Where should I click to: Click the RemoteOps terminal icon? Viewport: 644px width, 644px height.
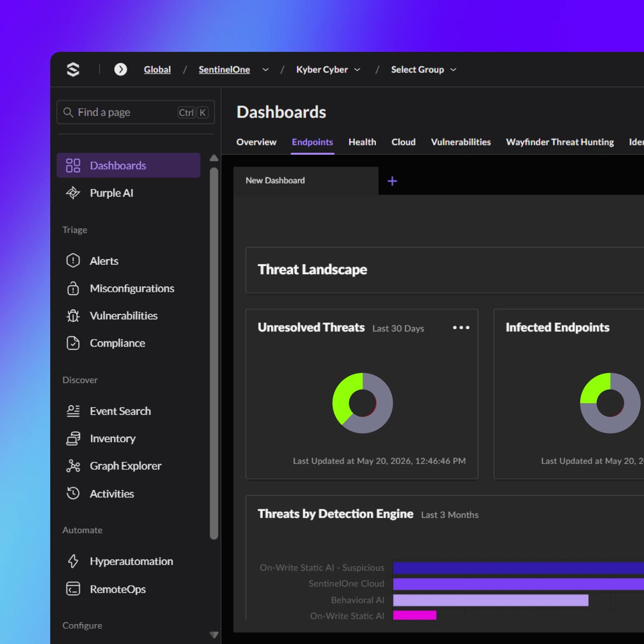click(73, 589)
